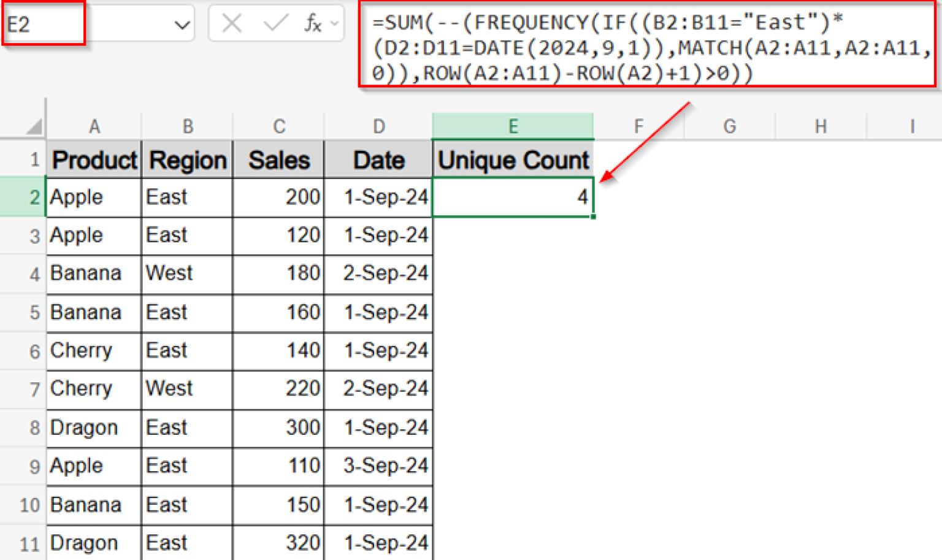Open the Name Box dropdown arrow
The height and width of the screenshot is (560, 942).
[x=182, y=23]
